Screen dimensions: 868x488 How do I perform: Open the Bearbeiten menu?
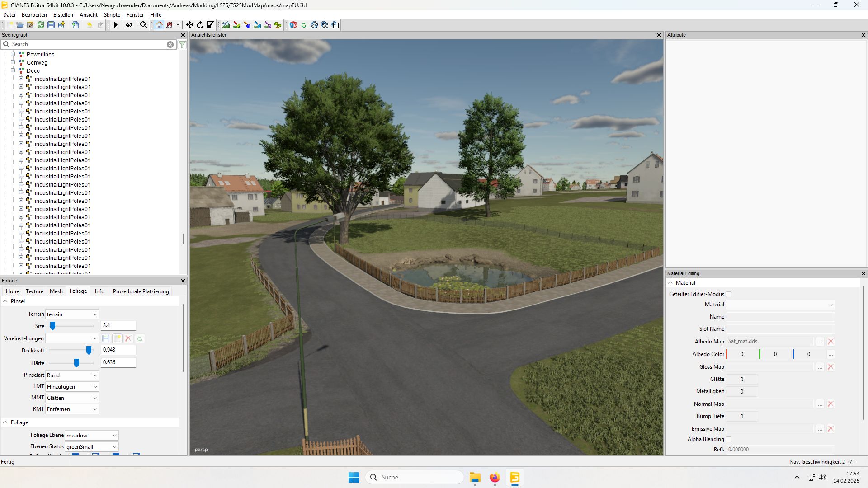(x=34, y=14)
